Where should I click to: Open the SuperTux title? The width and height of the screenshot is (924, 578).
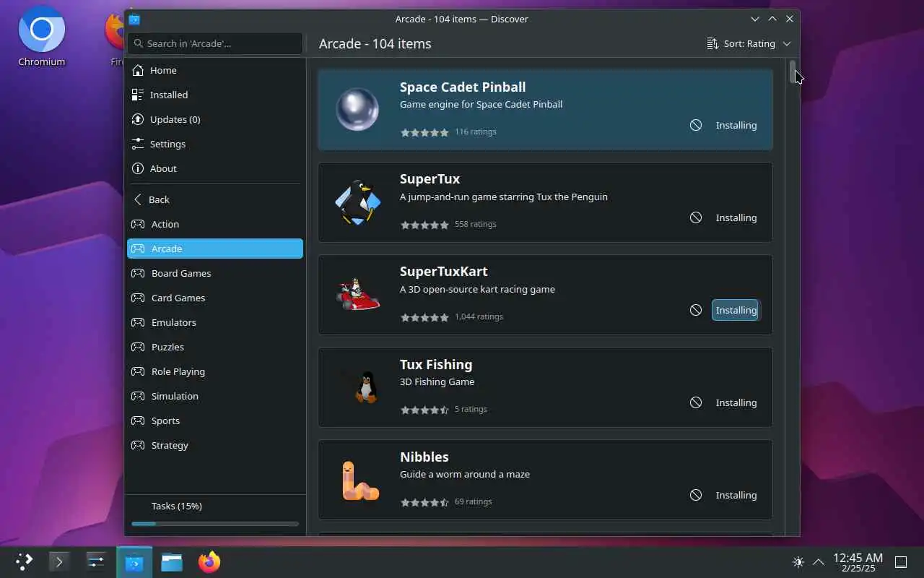coord(430,178)
